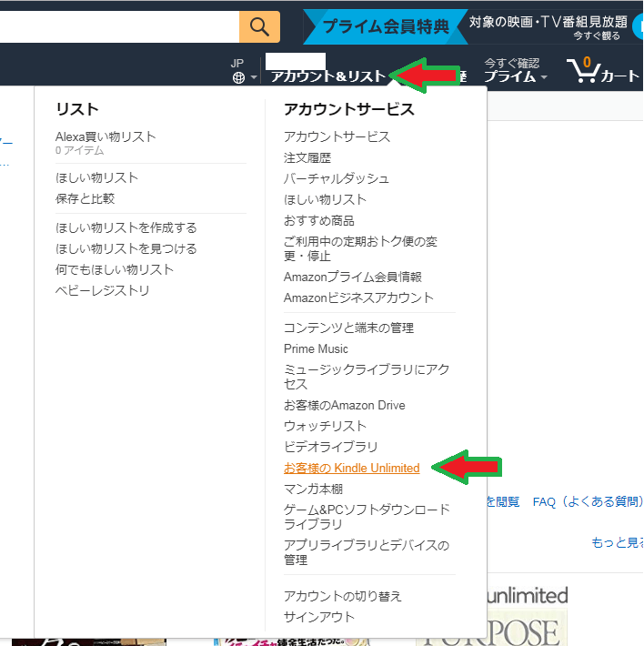The width and height of the screenshot is (644, 646).
Task: View おすすめ商品
Action: (x=318, y=220)
